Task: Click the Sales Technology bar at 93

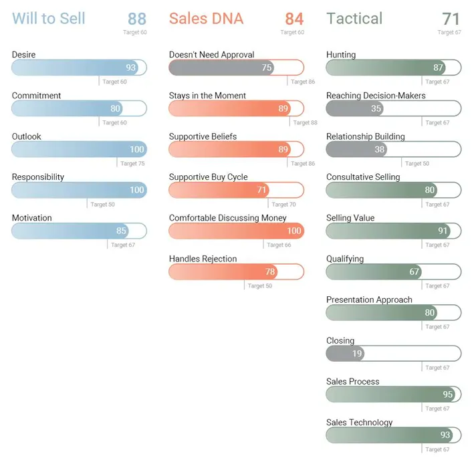Action: tap(393, 435)
